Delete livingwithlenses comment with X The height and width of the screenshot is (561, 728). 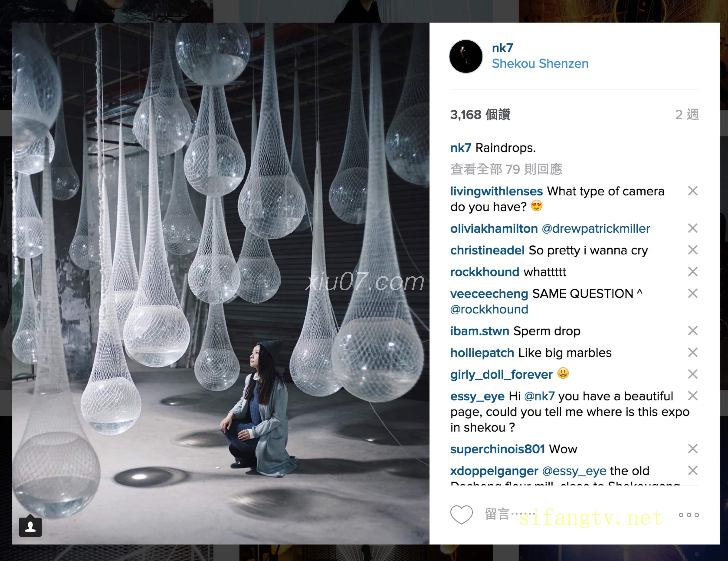pos(693,191)
